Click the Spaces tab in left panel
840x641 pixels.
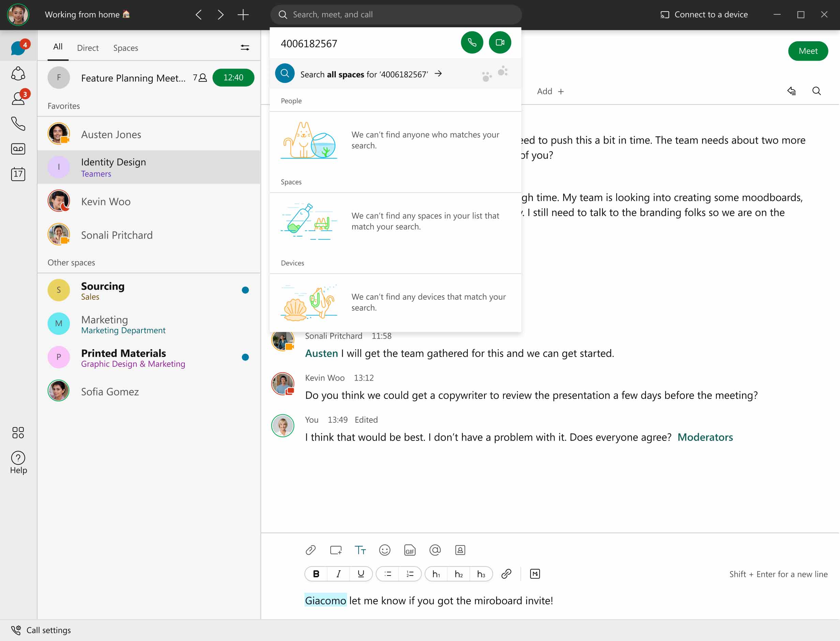(125, 47)
